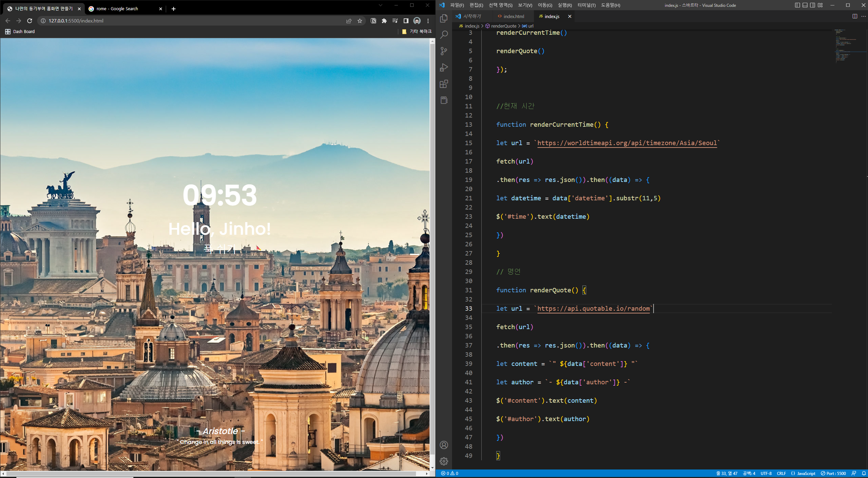Split the VS Code editor to the right

click(855, 16)
